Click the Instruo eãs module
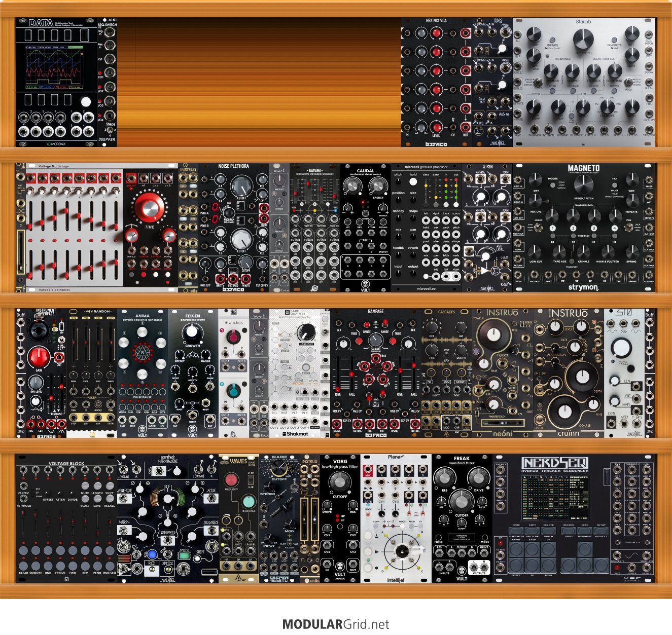Viewport: 672px width, 635px height. pyautogui.click(x=188, y=228)
